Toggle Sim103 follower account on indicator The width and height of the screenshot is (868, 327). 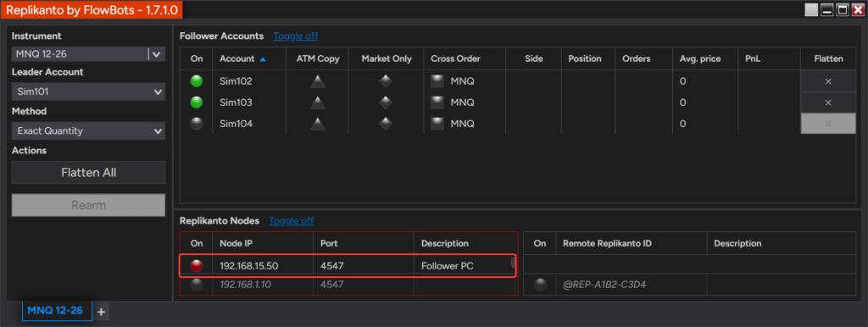pyautogui.click(x=196, y=103)
